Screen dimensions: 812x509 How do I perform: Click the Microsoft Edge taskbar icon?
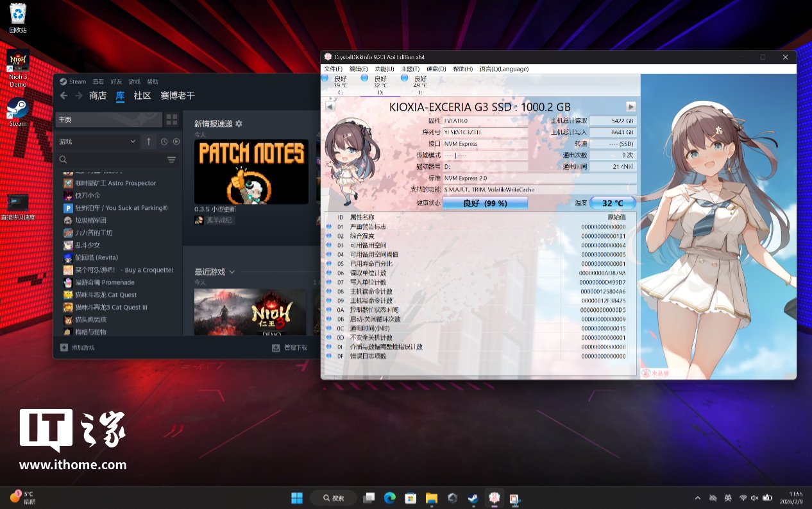(389, 498)
